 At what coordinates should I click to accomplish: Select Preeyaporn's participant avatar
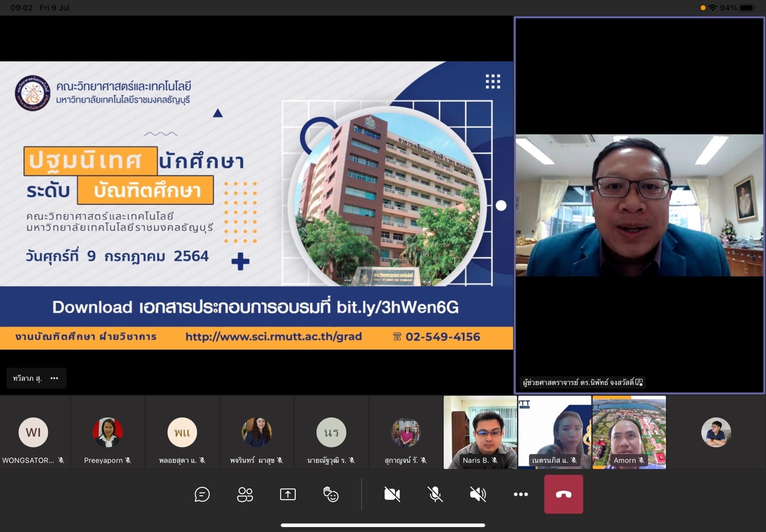coord(107,432)
